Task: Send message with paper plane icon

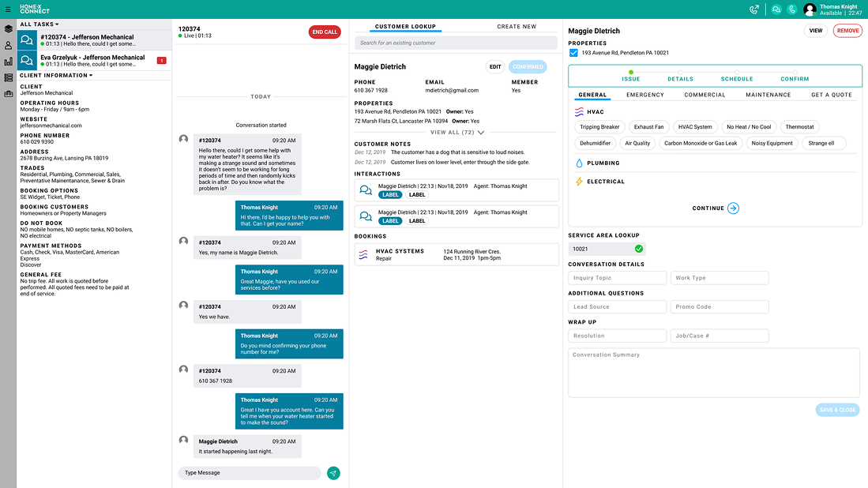Action: coord(333,473)
